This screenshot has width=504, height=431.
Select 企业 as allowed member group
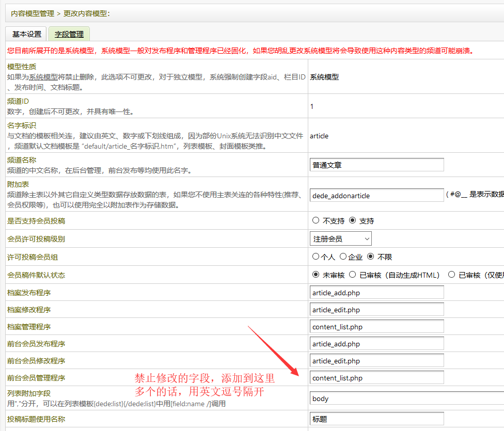(x=343, y=257)
